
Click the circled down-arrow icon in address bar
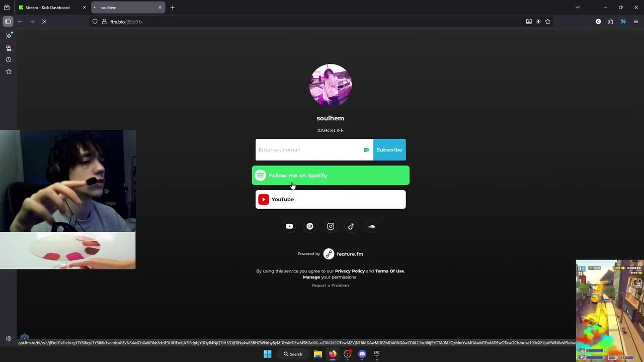[538, 22]
